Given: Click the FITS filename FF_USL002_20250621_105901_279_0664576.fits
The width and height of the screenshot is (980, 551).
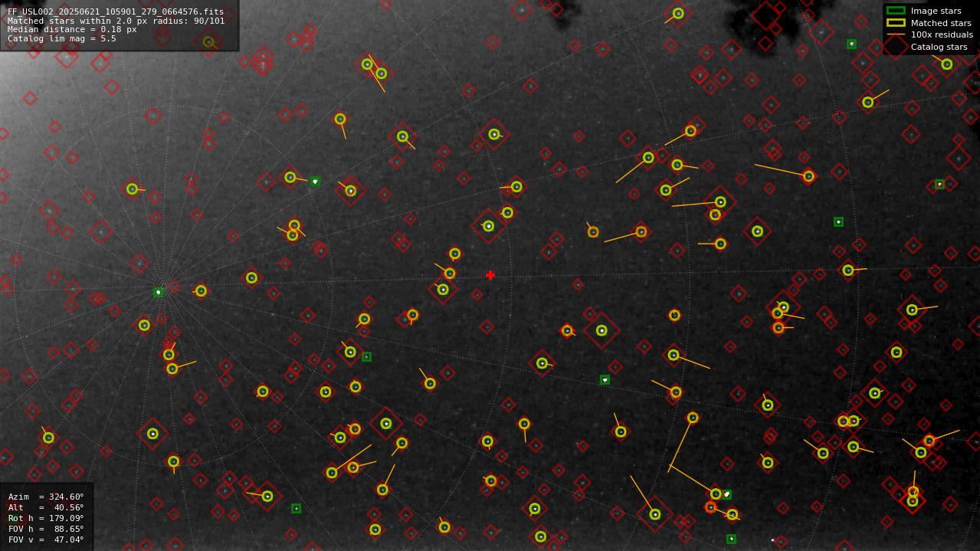Looking at the screenshot, I should coord(116,12).
